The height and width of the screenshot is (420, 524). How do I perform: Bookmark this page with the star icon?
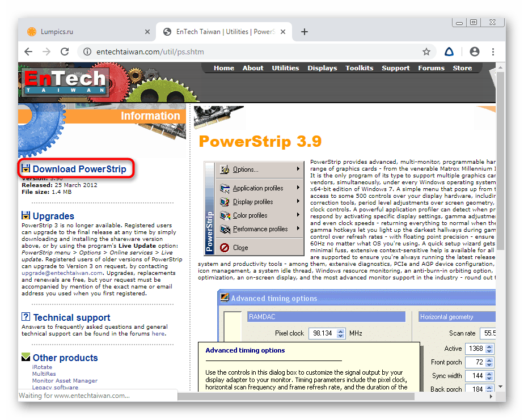click(x=426, y=52)
